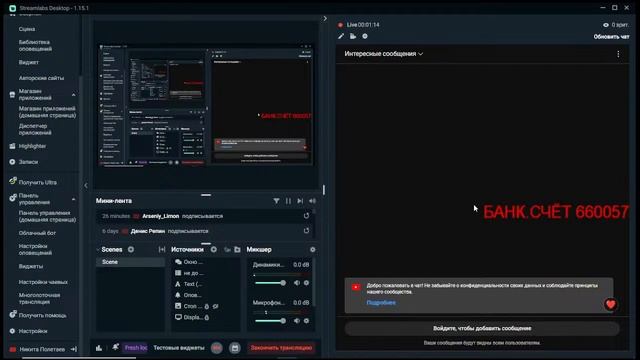This screenshot has width=640, height=360.
Task: Select the 'не до' source row
Action: pyautogui.click(x=206, y=273)
